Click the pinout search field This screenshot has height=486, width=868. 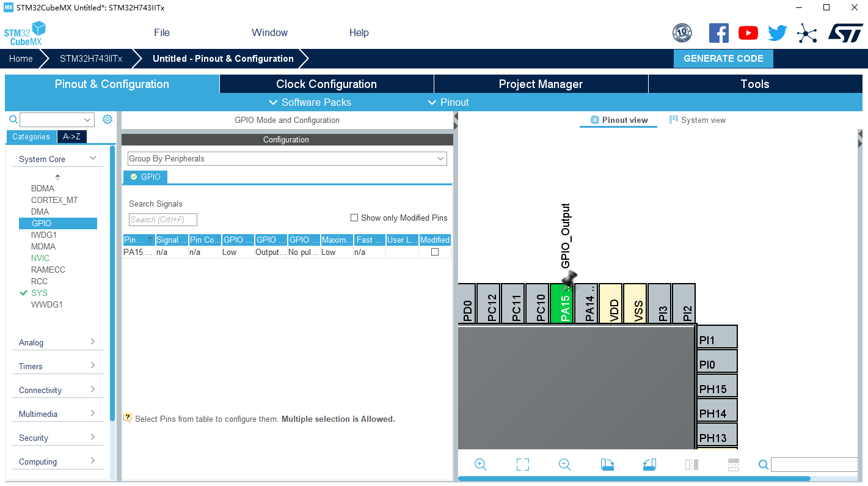coord(814,465)
